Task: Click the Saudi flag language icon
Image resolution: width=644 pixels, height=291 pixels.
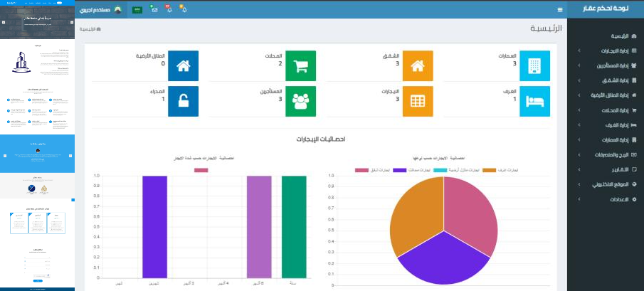Action: click(137, 9)
